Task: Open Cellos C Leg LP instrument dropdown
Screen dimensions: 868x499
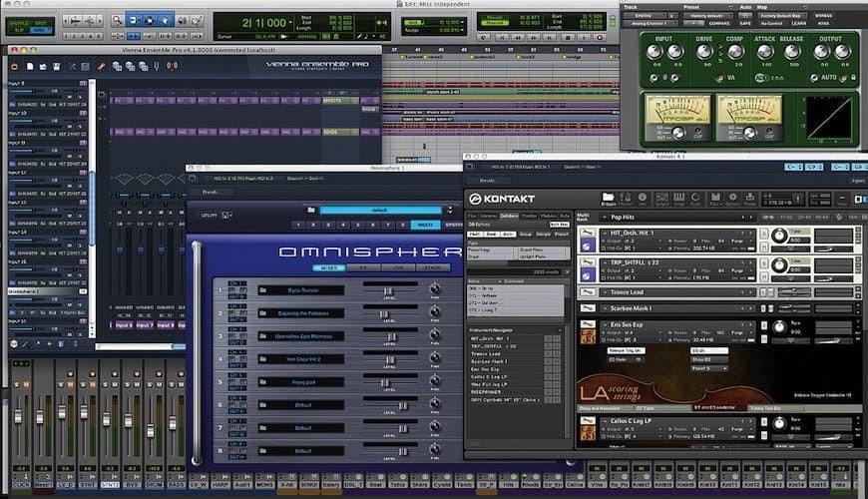Action: tap(605, 421)
